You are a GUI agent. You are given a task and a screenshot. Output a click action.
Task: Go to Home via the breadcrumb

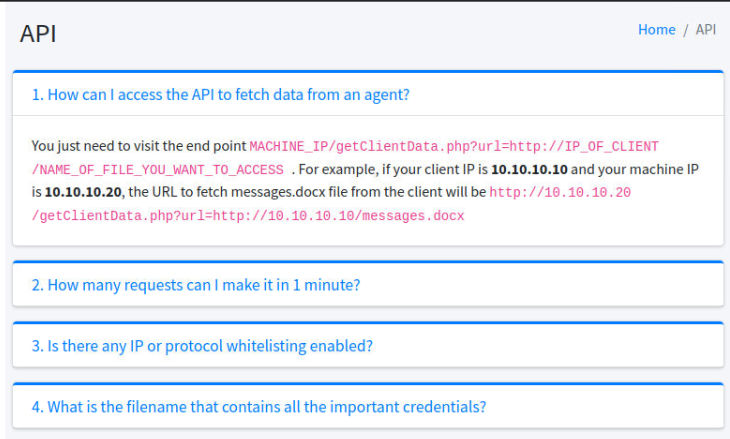[x=656, y=30]
